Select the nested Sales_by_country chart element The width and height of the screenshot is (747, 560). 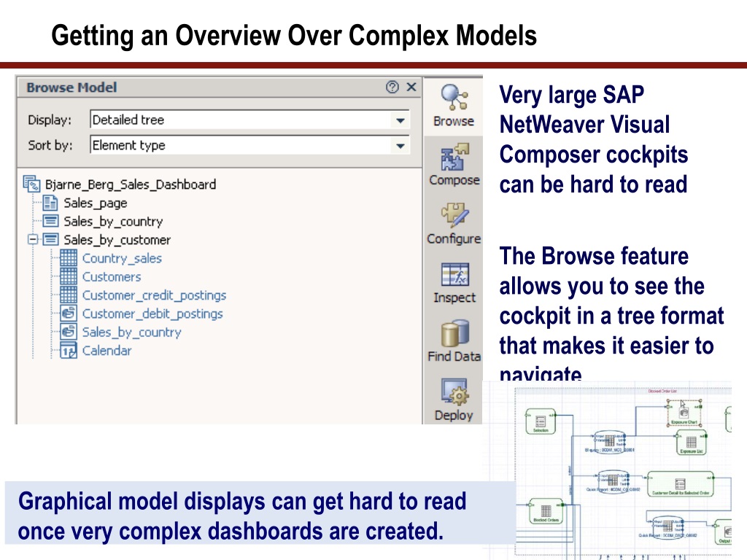tap(131, 332)
